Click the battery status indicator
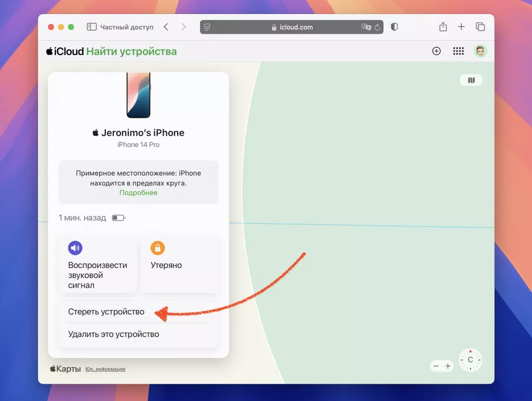The image size is (532, 401). pyautogui.click(x=119, y=218)
